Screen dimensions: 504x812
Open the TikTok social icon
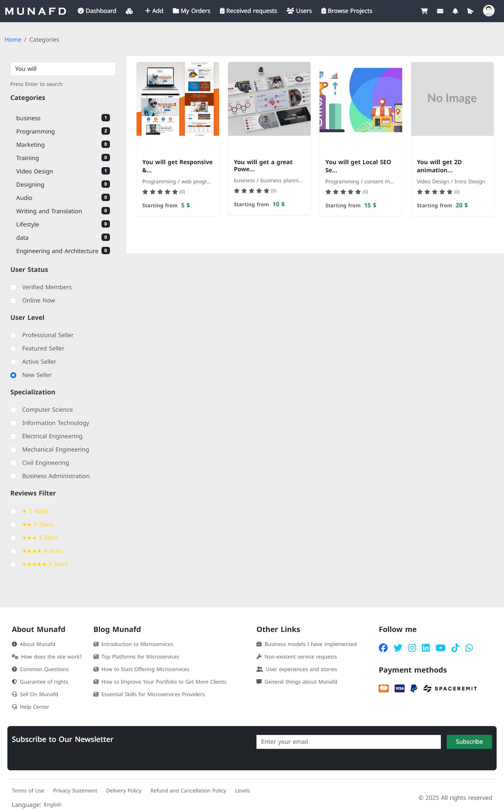tap(455, 648)
